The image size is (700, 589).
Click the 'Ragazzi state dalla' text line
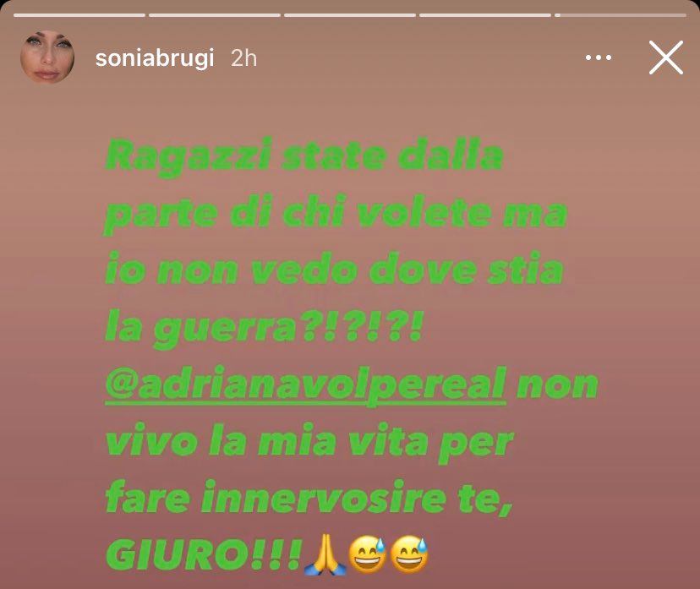(304, 157)
